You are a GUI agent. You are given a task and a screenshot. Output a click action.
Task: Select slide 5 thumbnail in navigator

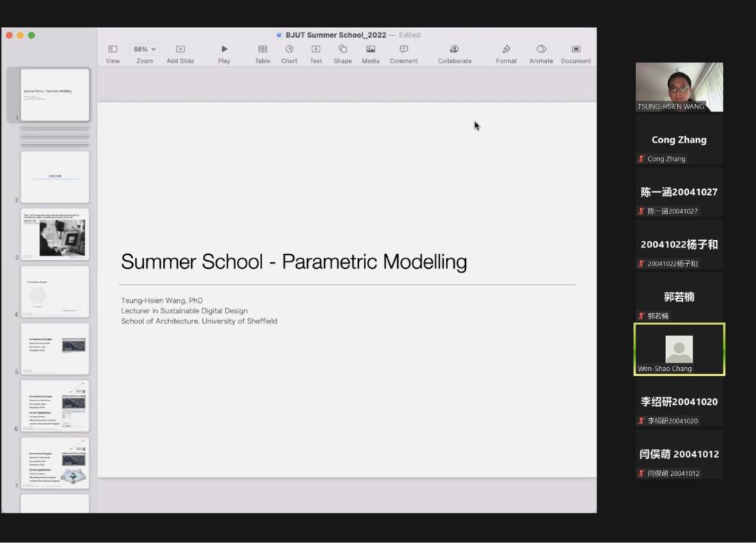55,349
